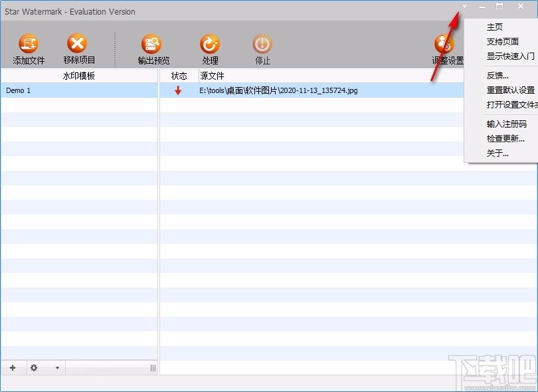Choose 重置默认设置 from the menu

pyautogui.click(x=510, y=90)
